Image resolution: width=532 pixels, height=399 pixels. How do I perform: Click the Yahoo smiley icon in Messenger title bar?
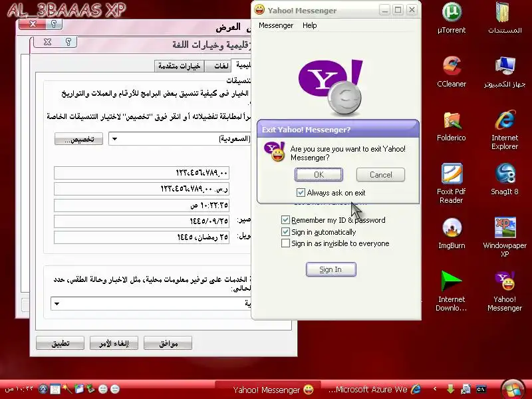coord(259,9)
